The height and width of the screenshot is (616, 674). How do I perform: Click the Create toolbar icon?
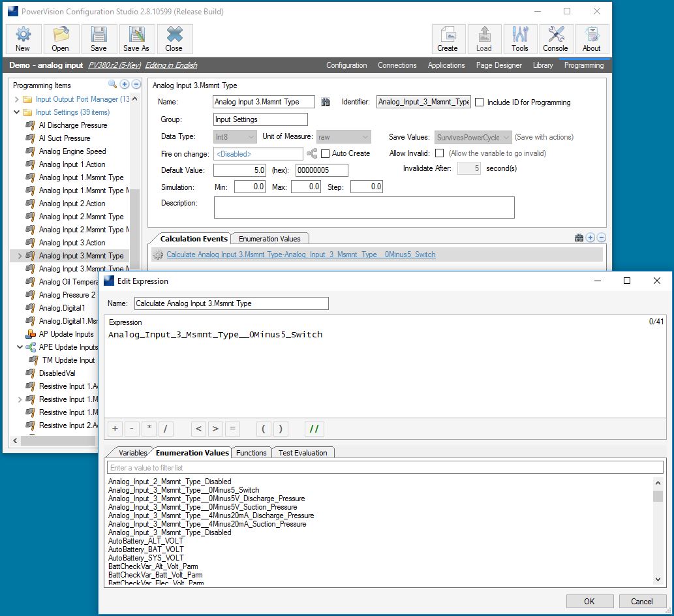pyautogui.click(x=448, y=39)
